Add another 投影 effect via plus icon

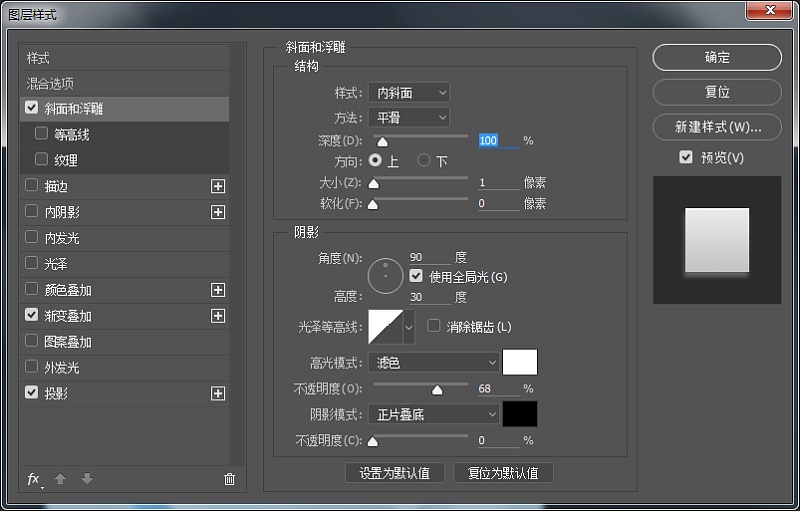click(x=218, y=393)
